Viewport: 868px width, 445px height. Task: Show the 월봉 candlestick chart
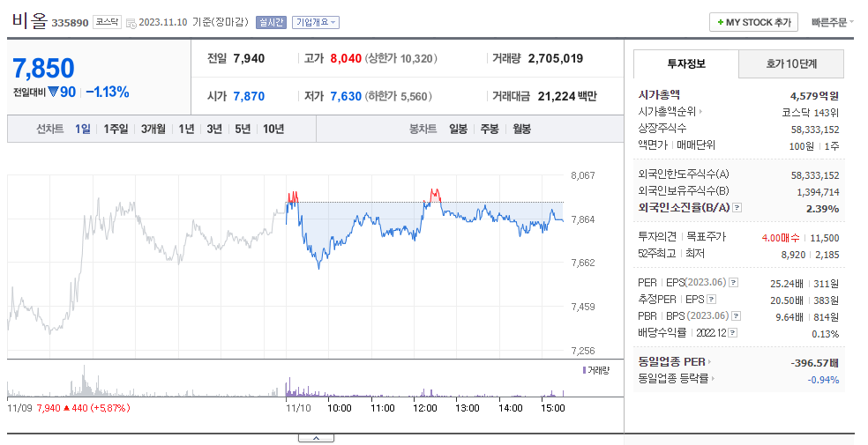point(521,129)
